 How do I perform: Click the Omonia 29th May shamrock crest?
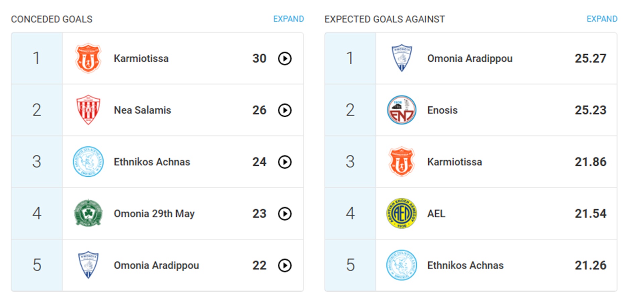(x=88, y=214)
